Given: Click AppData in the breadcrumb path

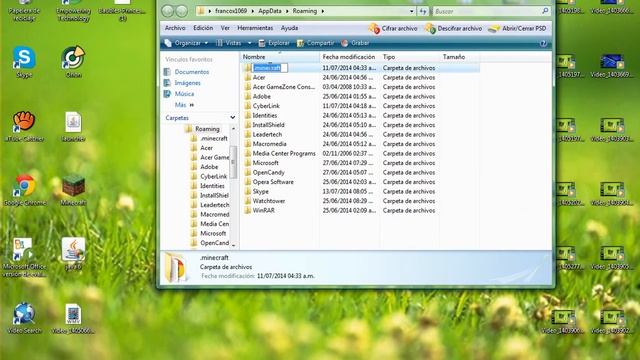Looking at the screenshot, I should coord(269,11).
